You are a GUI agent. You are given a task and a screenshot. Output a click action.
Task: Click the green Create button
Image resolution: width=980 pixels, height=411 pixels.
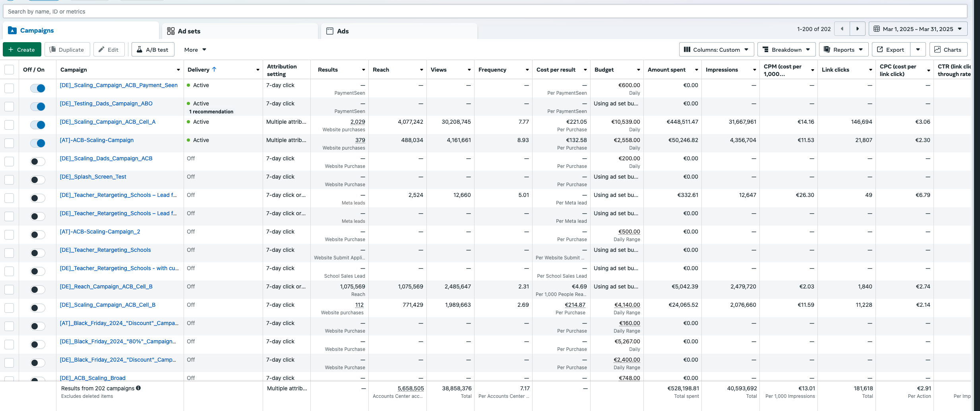(x=22, y=50)
